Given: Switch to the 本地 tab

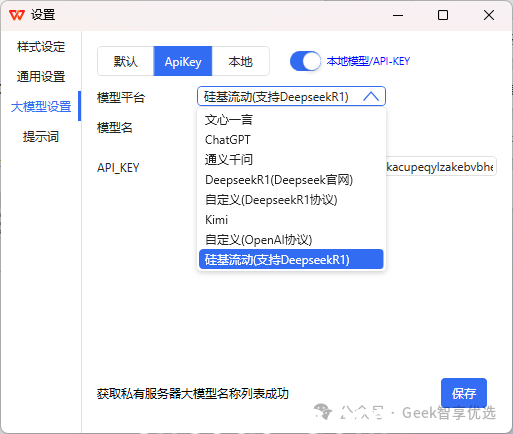Looking at the screenshot, I should pos(240,61).
